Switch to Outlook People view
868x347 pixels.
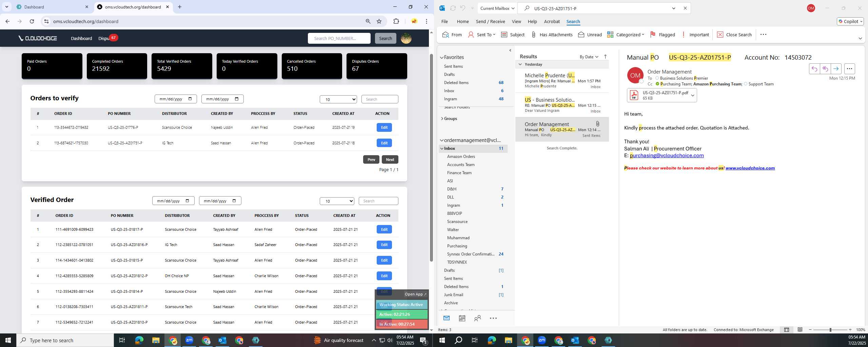477,318
